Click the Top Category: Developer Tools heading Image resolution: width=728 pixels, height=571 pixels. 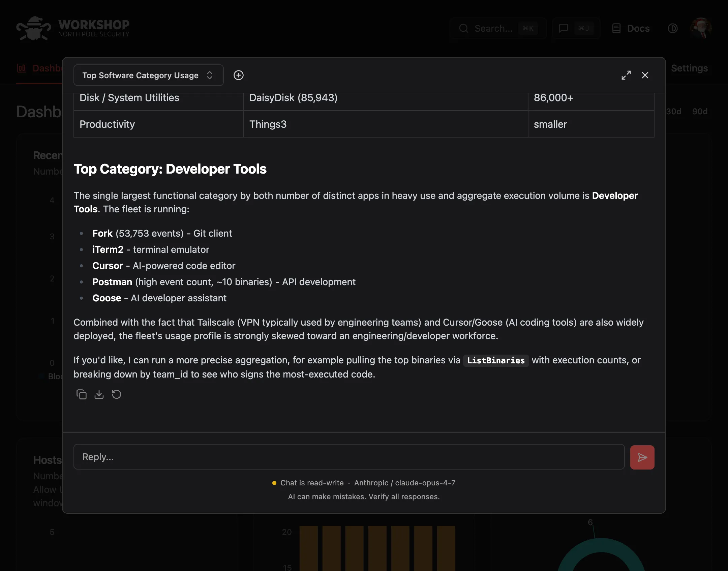point(170,169)
